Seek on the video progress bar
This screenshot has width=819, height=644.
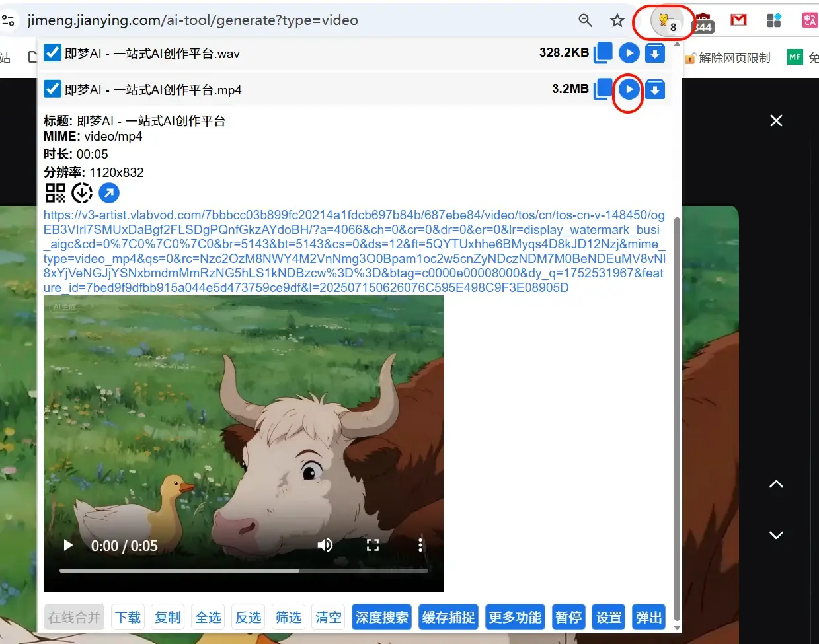[244, 570]
